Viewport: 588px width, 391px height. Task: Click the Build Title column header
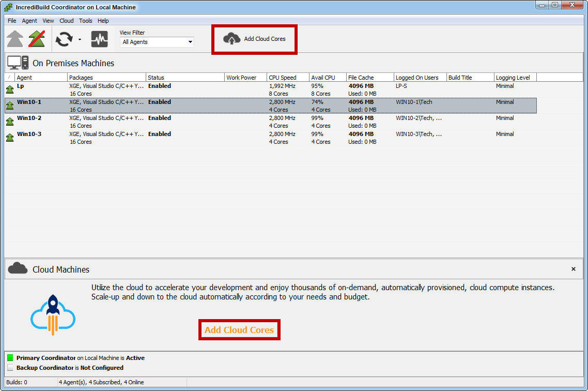click(470, 77)
